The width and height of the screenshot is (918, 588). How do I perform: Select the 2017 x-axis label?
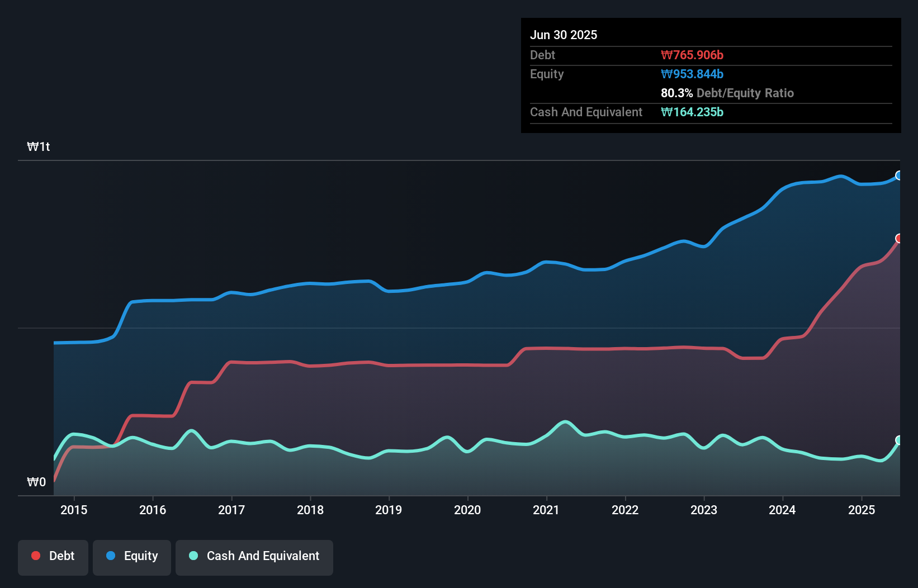(231, 510)
